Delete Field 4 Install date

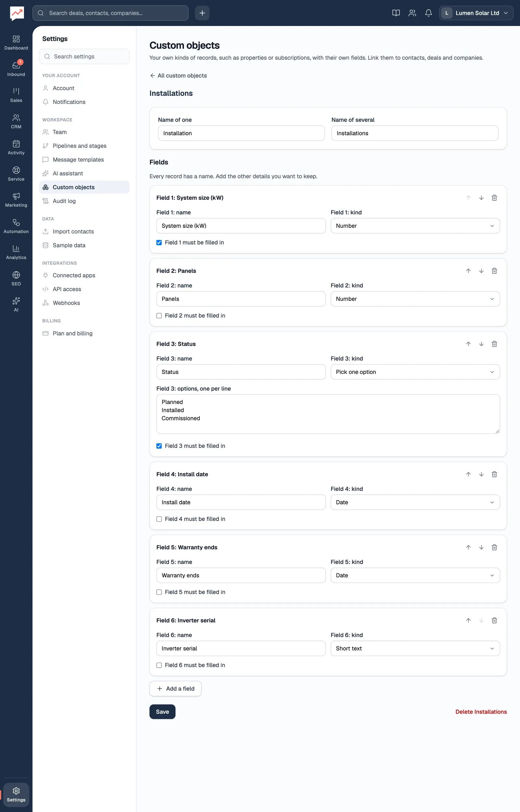(x=494, y=474)
